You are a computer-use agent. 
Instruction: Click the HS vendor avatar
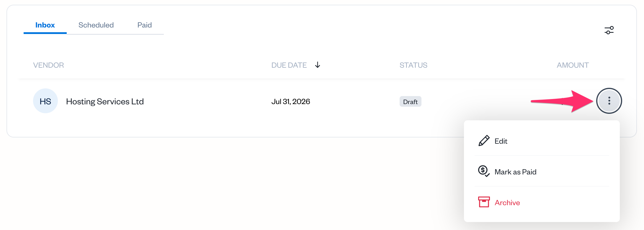45,101
